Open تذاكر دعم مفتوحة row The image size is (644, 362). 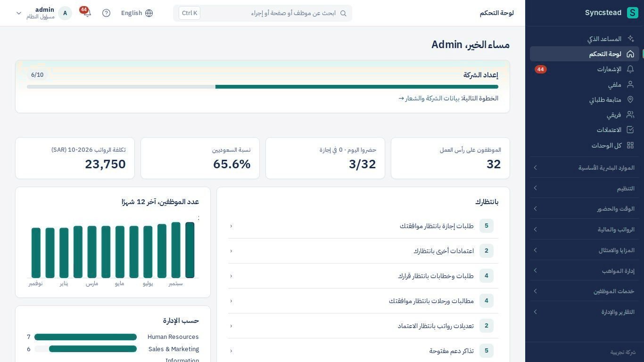(x=363, y=351)
